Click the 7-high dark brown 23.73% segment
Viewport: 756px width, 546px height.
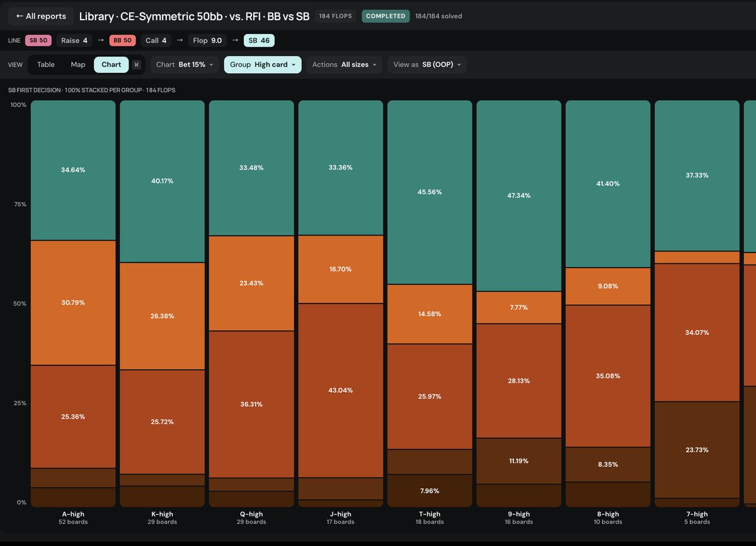coord(697,450)
